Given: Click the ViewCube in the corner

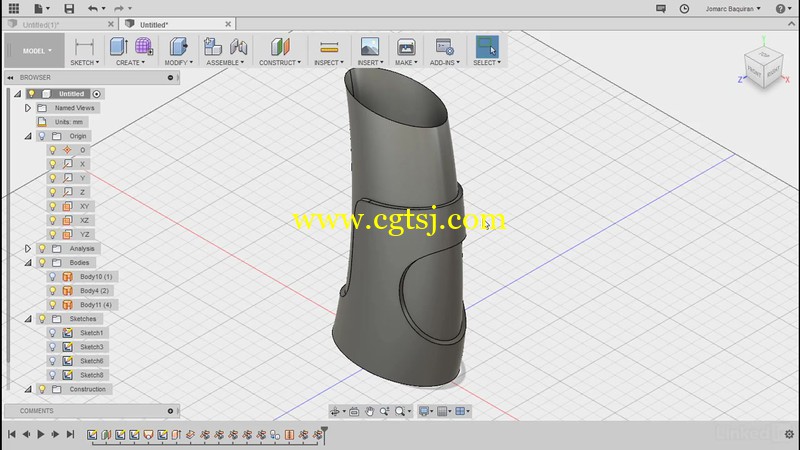Looking at the screenshot, I should (764, 70).
